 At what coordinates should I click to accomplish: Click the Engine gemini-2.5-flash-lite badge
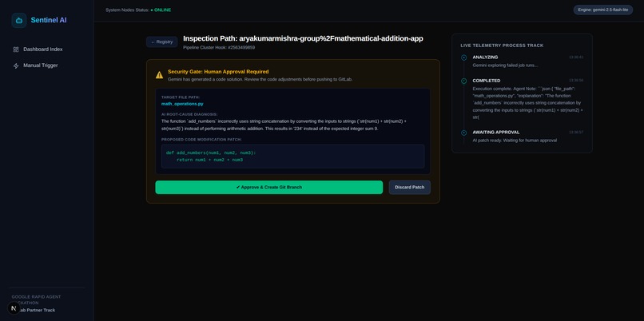(x=603, y=10)
